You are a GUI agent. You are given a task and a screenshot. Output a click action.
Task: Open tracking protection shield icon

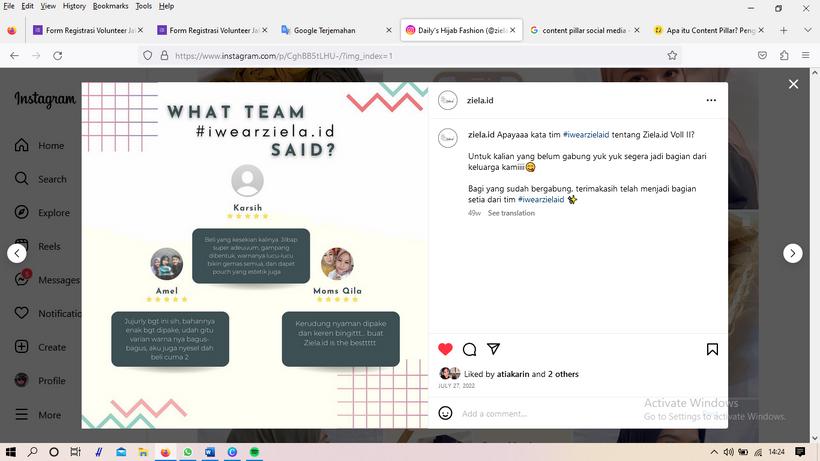147,55
